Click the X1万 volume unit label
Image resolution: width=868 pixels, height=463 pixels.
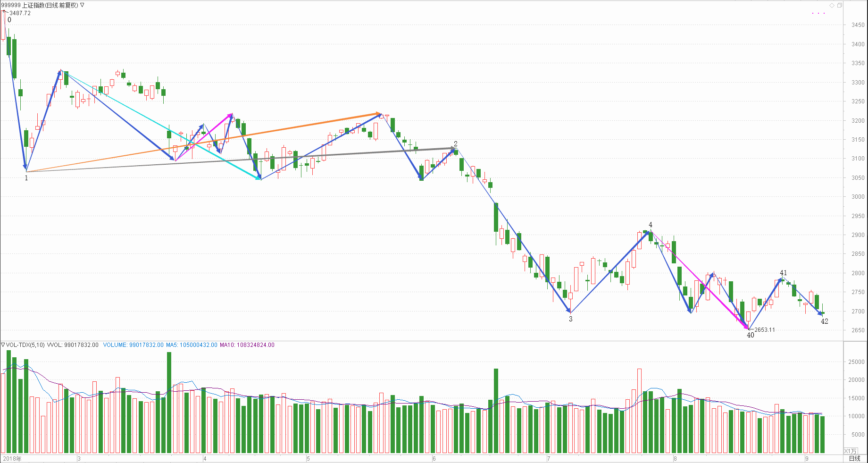tap(850, 451)
